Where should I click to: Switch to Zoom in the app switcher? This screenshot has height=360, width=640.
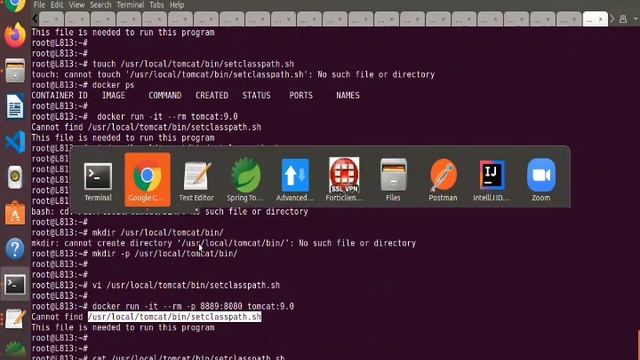[x=541, y=180]
